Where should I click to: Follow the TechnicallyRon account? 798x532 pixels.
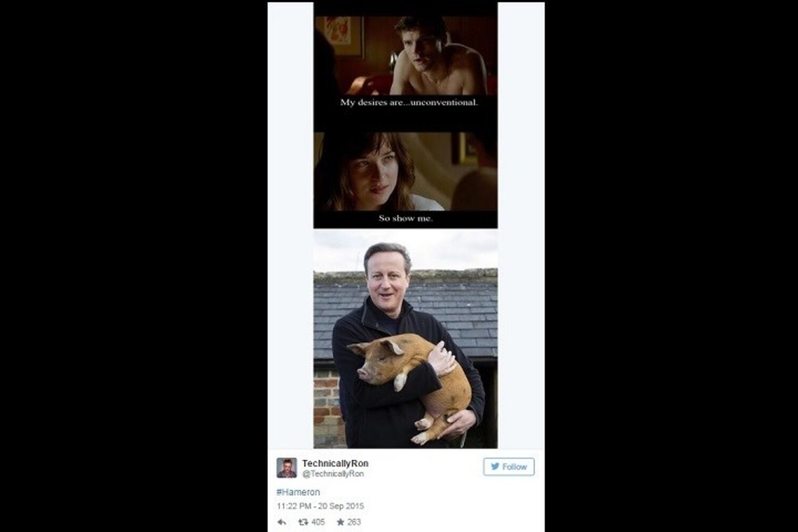[x=509, y=467]
